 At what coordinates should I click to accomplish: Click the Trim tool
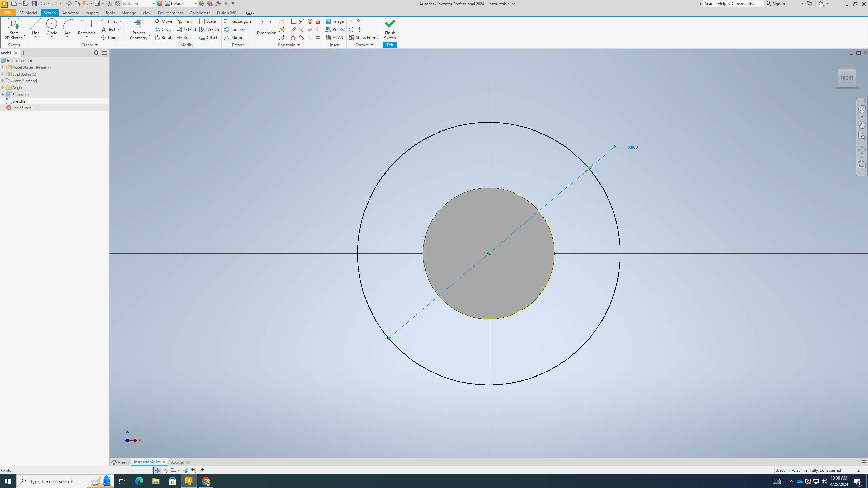pos(185,21)
